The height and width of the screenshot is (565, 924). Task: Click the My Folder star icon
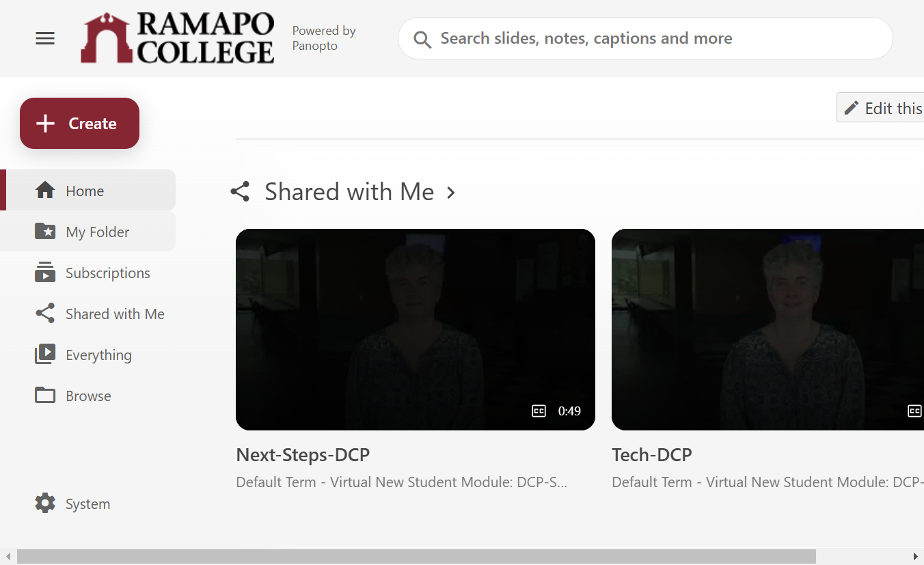45,232
